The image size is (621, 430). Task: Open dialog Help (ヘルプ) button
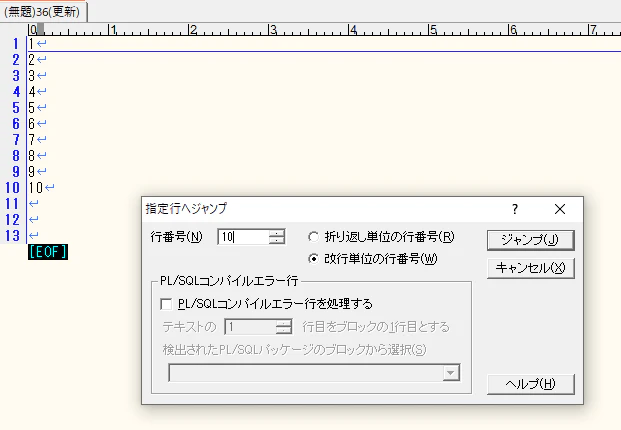(530, 384)
